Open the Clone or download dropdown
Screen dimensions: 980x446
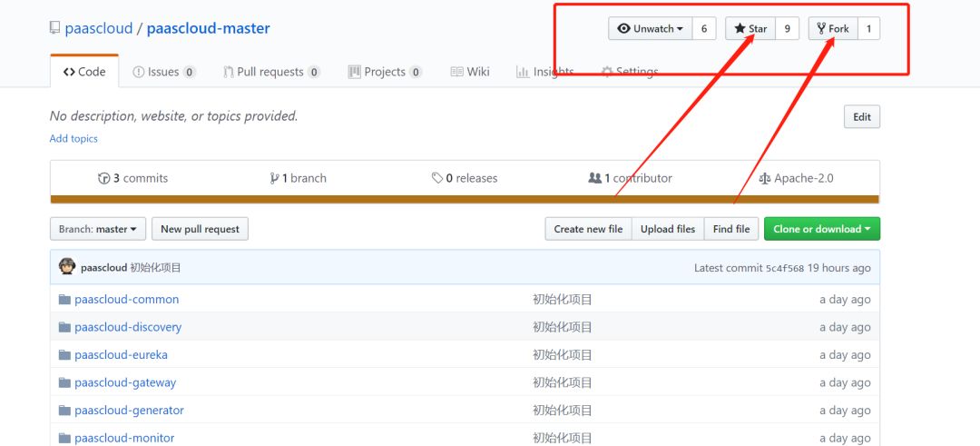pos(821,230)
